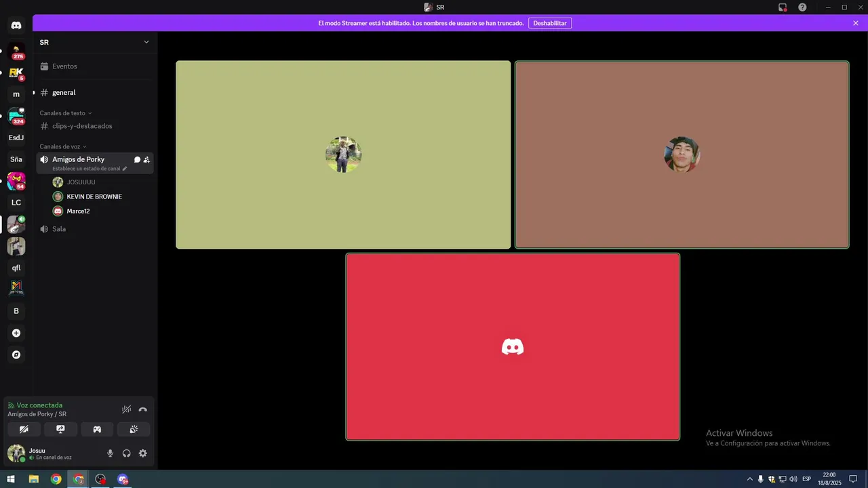Select the Sña server
Screen dimensions: 868x488
(16, 159)
